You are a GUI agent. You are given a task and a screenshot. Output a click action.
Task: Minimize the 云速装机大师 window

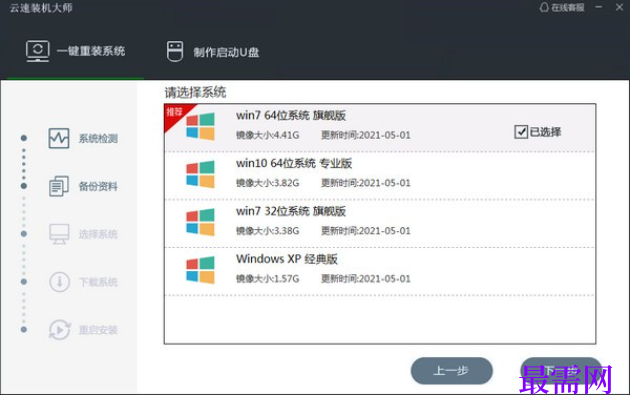coord(599,7)
